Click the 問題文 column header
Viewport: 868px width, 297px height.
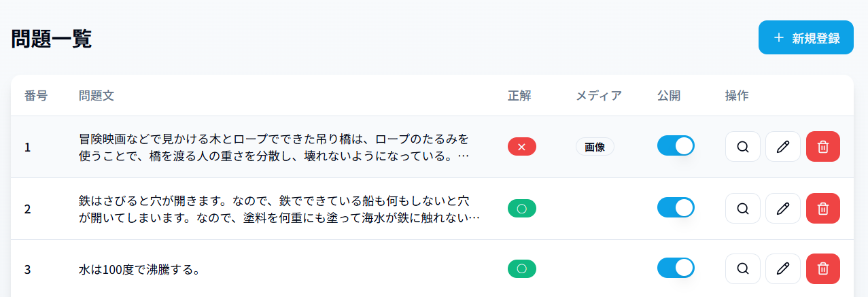coord(97,96)
